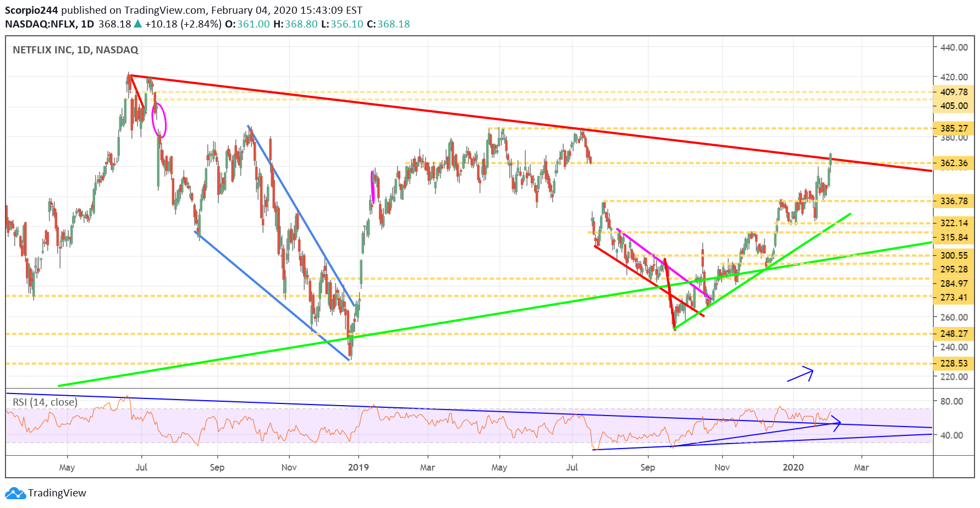The image size is (980, 508).
Task: Click the 420.00 axis price value
Action: (954, 77)
